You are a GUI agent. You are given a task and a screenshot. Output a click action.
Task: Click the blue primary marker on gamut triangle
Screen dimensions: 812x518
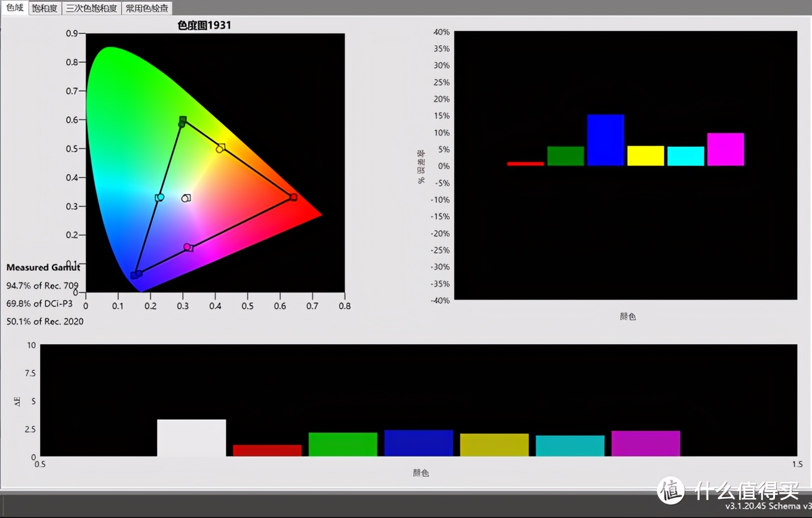click(x=136, y=275)
